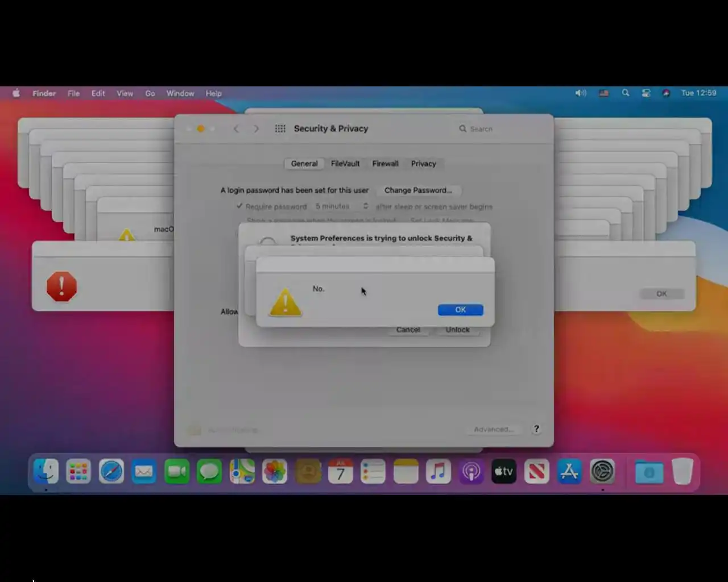Open Reminders in the Dock
728x582 pixels.
tap(373, 471)
